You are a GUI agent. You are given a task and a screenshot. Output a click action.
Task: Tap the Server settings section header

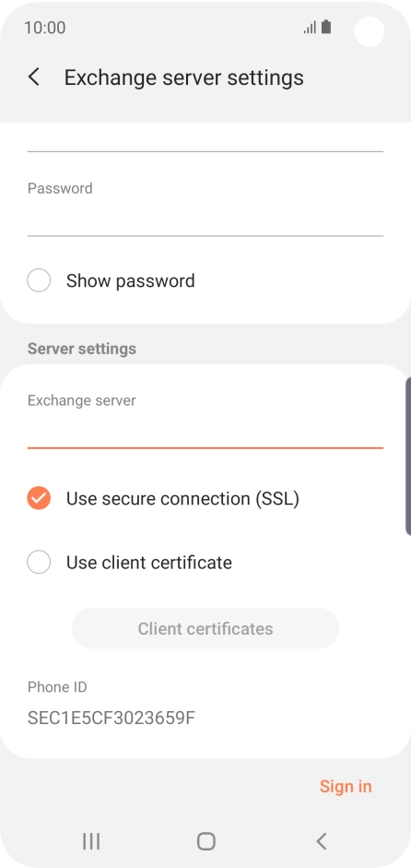(82, 349)
